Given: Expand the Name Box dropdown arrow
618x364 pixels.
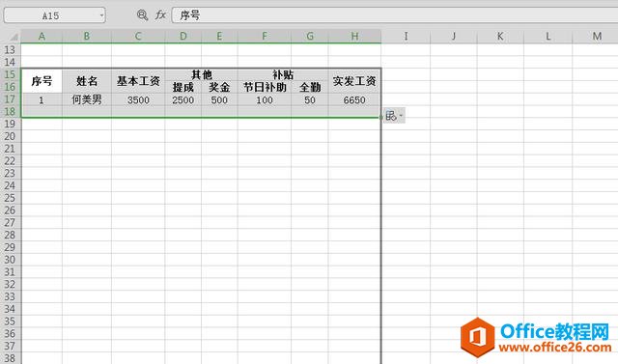Looking at the screenshot, I should 101,15.
